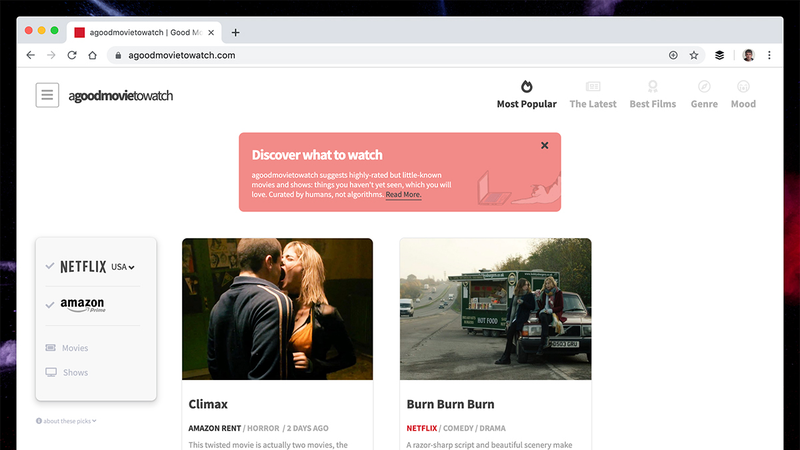
Task: Expand the USA country dropdown
Action: (x=122, y=267)
